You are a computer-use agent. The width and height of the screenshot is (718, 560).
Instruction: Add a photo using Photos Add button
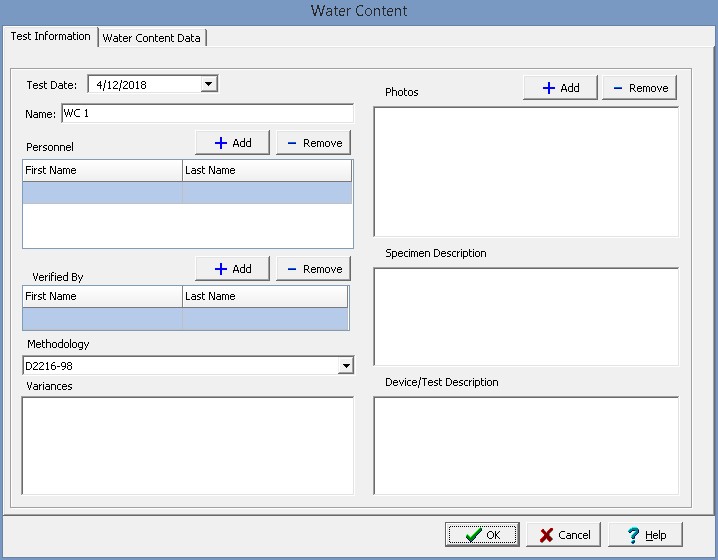click(x=560, y=88)
